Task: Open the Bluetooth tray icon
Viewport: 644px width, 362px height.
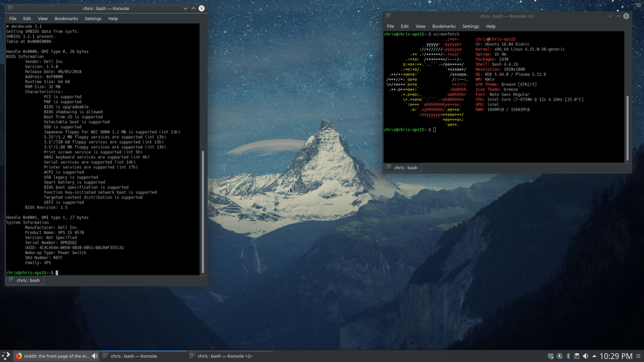Action: click(x=568, y=356)
